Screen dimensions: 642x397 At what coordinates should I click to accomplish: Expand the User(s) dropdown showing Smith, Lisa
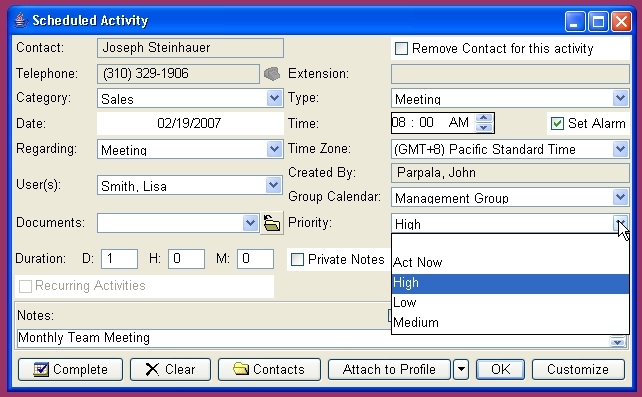click(x=274, y=185)
